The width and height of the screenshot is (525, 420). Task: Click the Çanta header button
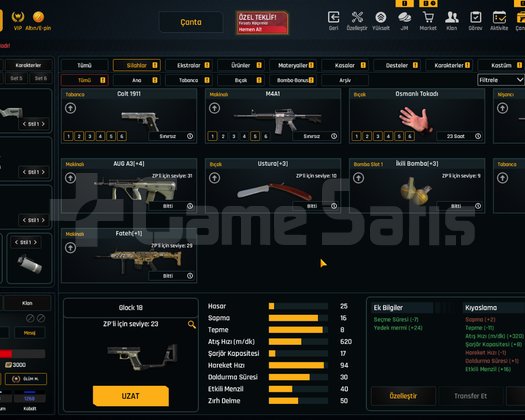click(191, 22)
